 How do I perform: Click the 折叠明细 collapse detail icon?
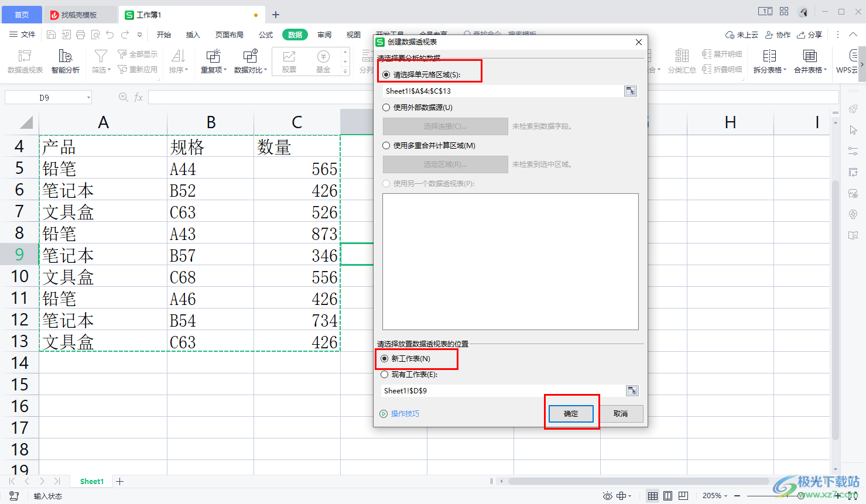click(x=722, y=69)
